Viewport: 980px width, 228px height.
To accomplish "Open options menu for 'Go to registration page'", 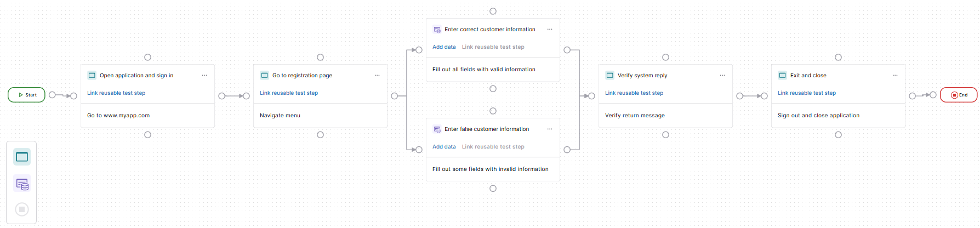I will [x=377, y=76].
